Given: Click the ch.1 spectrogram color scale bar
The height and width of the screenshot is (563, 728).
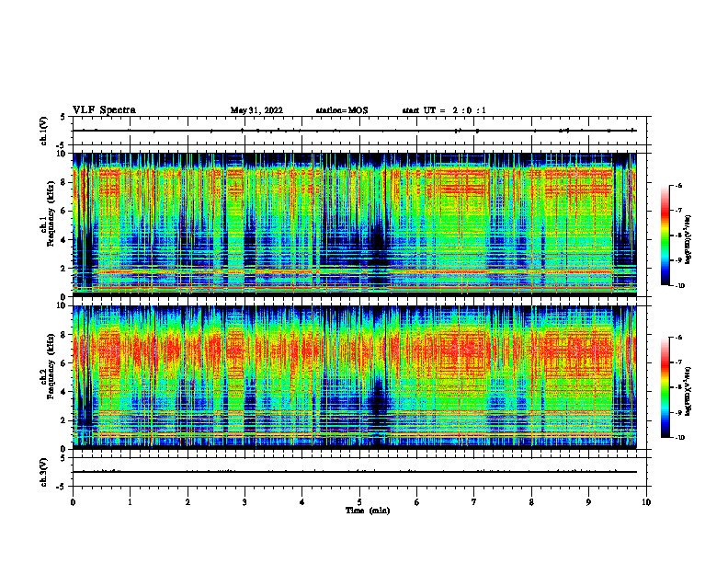Looking at the screenshot, I should coord(665,236).
